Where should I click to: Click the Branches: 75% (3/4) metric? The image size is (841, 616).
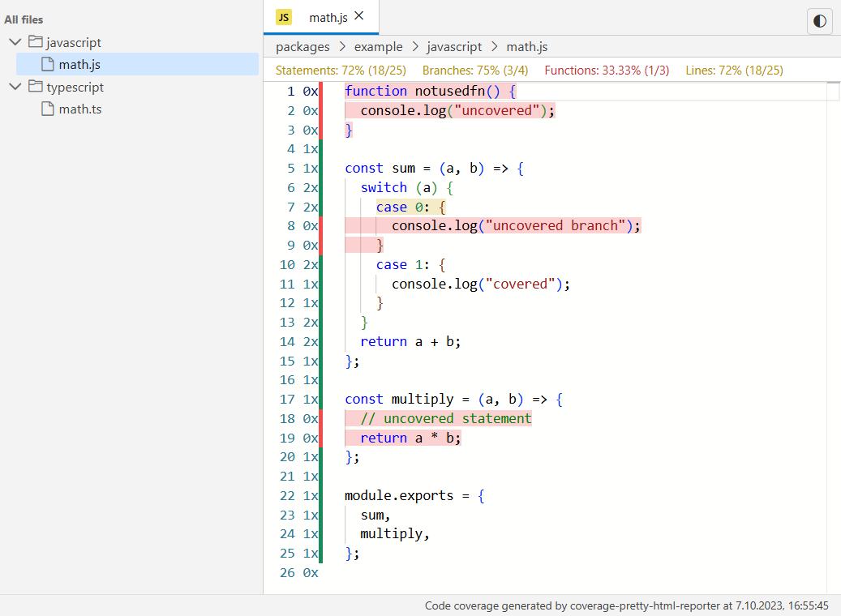pos(475,71)
